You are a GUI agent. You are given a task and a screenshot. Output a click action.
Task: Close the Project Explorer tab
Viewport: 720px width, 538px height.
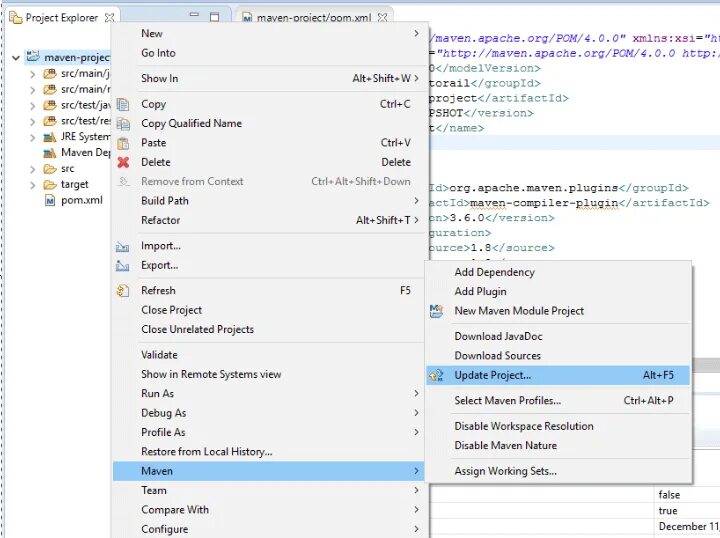point(109,17)
